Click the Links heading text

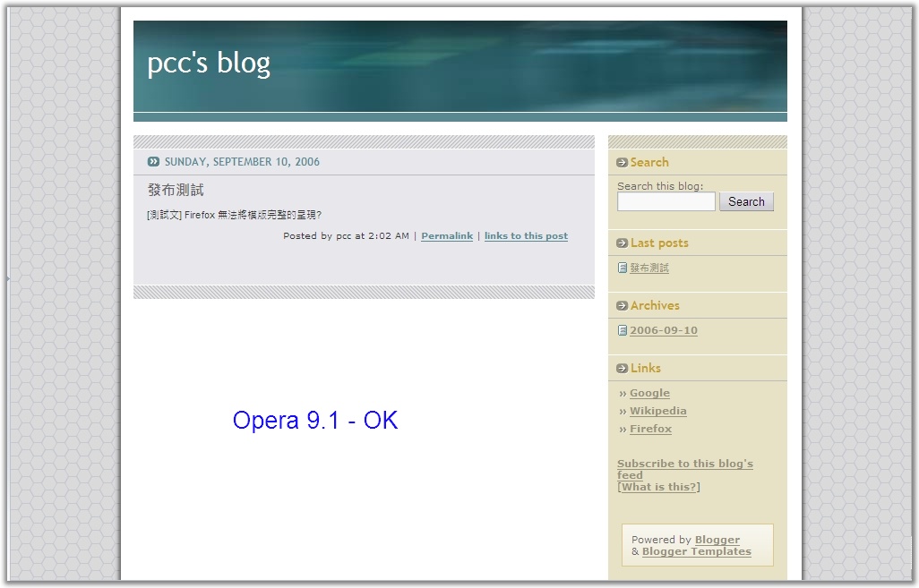pyautogui.click(x=645, y=369)
